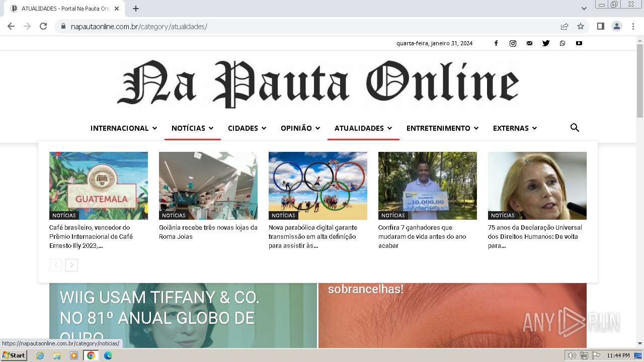Click the browser address bar URL
Viewport: 644px width, 362px height.
[x=139, y=26]
